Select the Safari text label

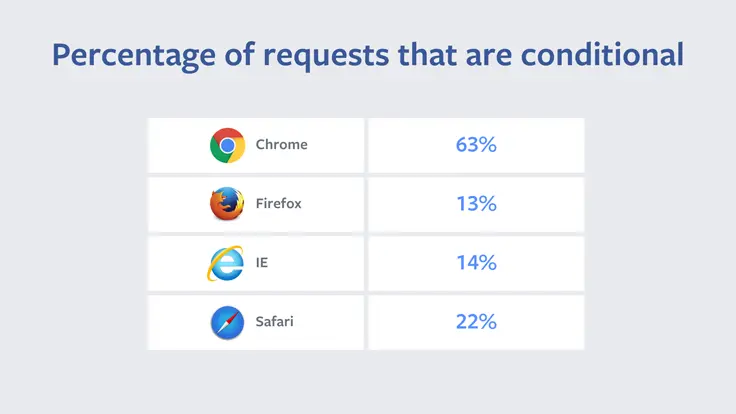275,322
